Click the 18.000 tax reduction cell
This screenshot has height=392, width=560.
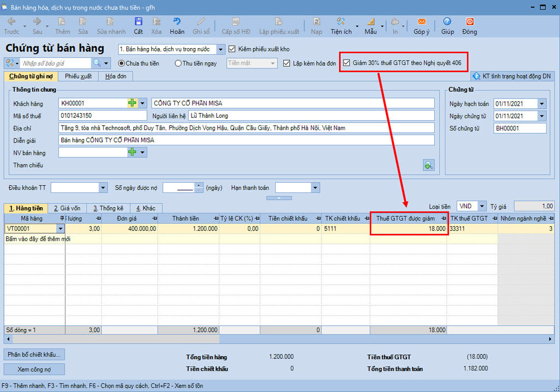pos(408,229)
